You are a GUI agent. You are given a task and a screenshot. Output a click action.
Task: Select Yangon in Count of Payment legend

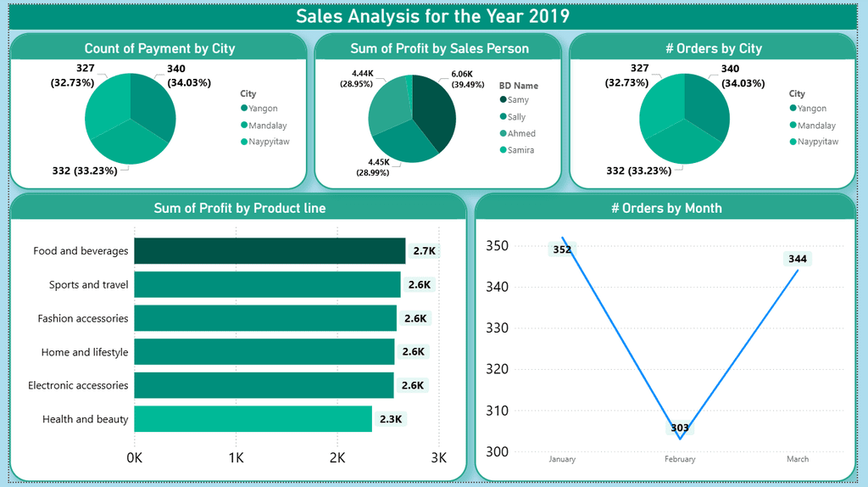click(259, 109)
